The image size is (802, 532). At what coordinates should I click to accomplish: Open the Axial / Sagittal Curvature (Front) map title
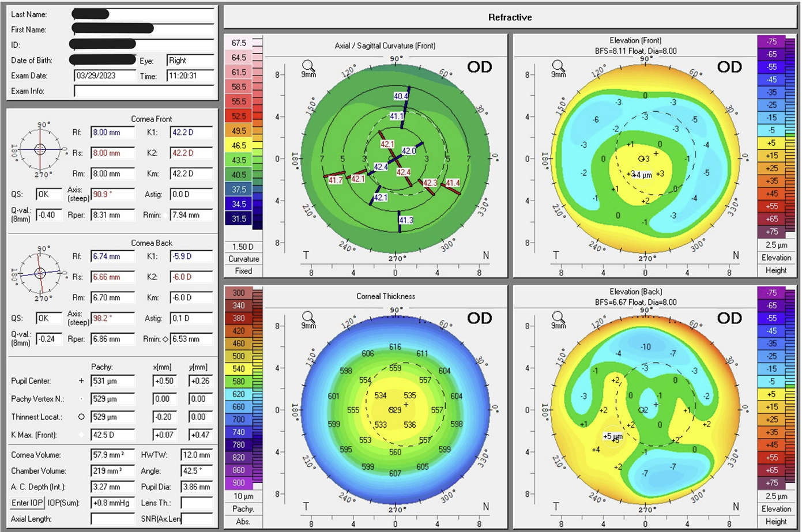pos(385,46)
